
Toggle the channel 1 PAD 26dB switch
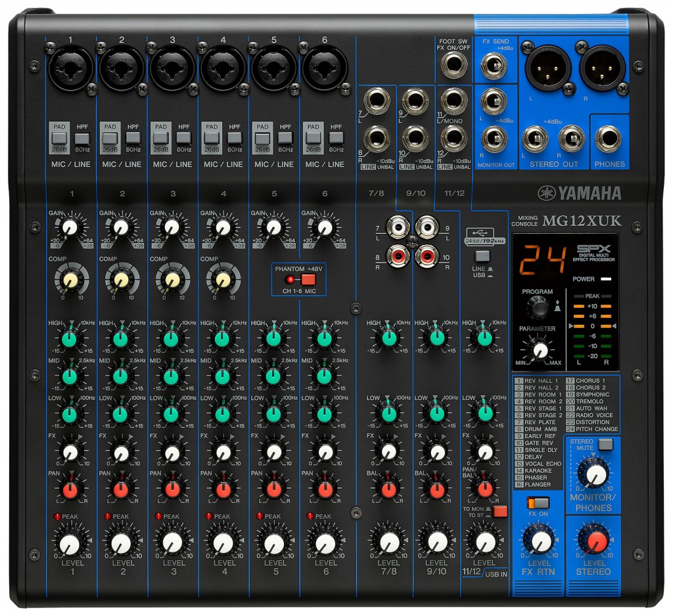pos(59,138)
